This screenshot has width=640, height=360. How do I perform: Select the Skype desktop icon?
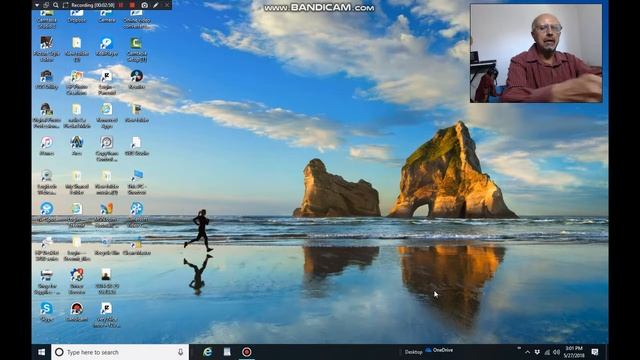click(47, 312)
